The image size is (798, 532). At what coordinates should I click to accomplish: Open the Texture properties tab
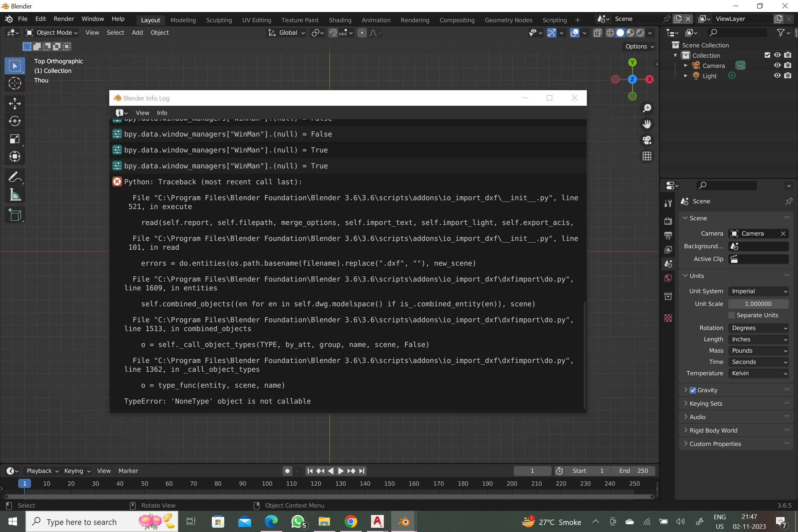[x=668, y=318]
